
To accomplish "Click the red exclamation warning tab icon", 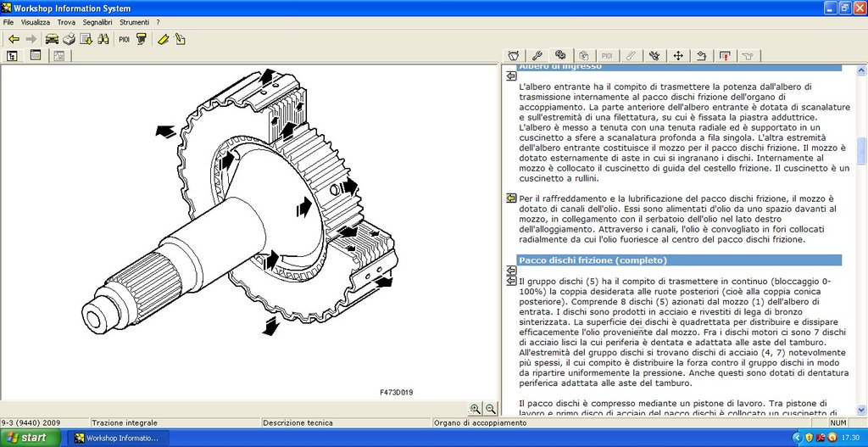I will coord(726,55).
